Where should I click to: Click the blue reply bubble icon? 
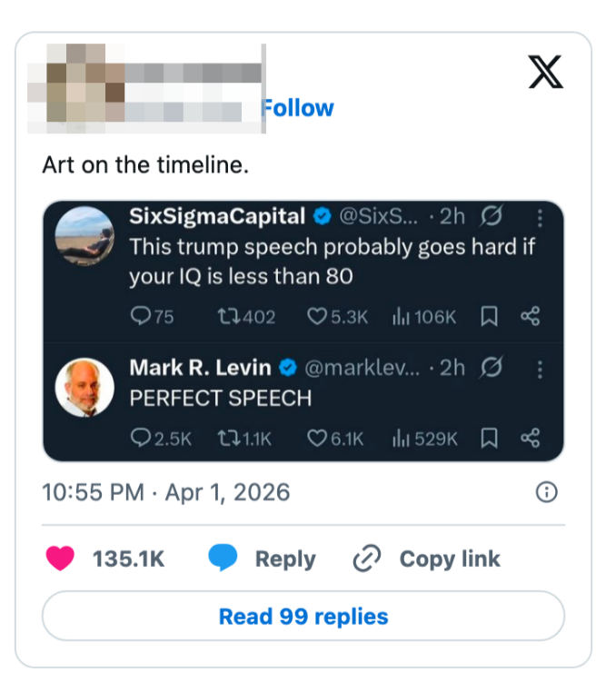(223, 559)
